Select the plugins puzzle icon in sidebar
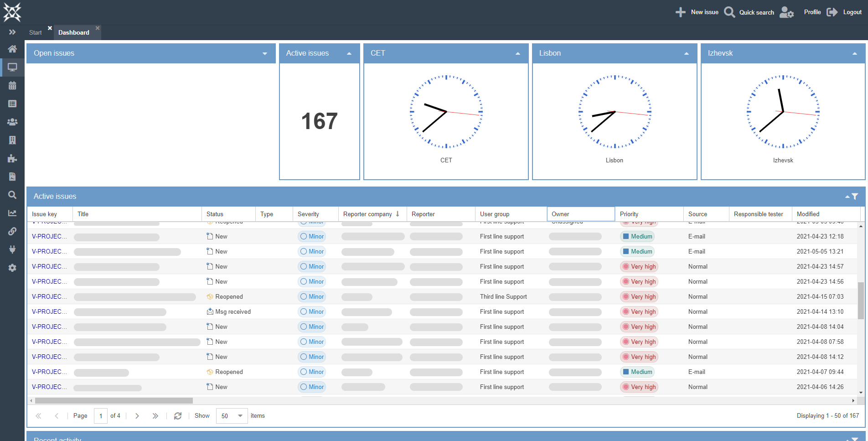This screenshot has height=441, width=868. point(12,158)
